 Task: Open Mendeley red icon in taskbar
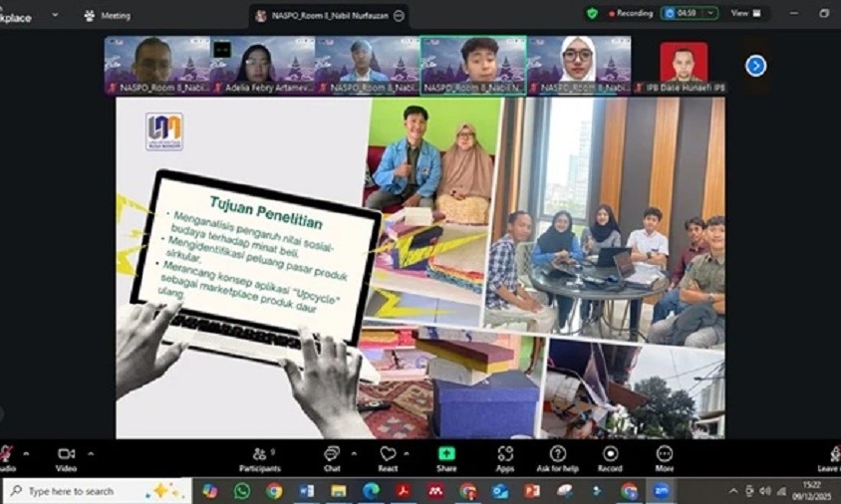(435, 491)
